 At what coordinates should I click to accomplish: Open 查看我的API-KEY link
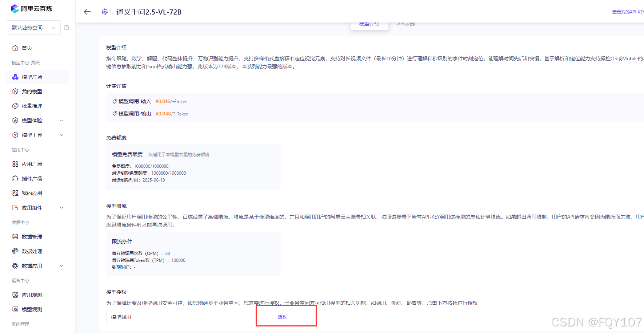(628, 12)
